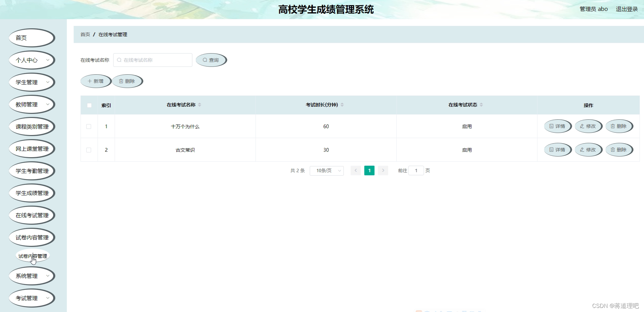Expand the 系统管理 sidebar menu
Viewport: 644px width, 312px height.
[x=32, y=276]
